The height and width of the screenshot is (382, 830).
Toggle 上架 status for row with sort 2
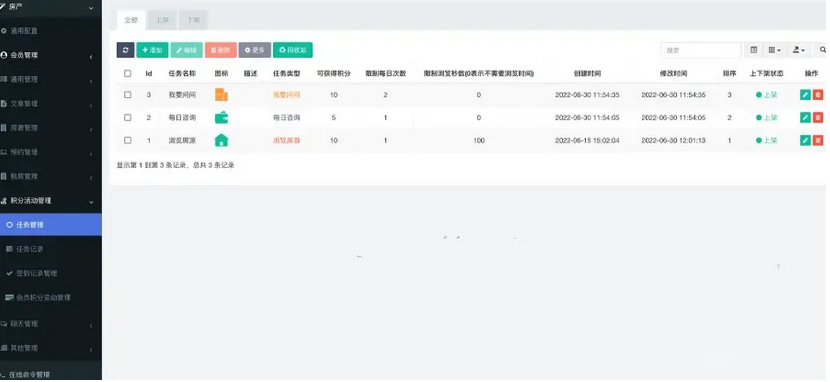[x=766, y=117]
